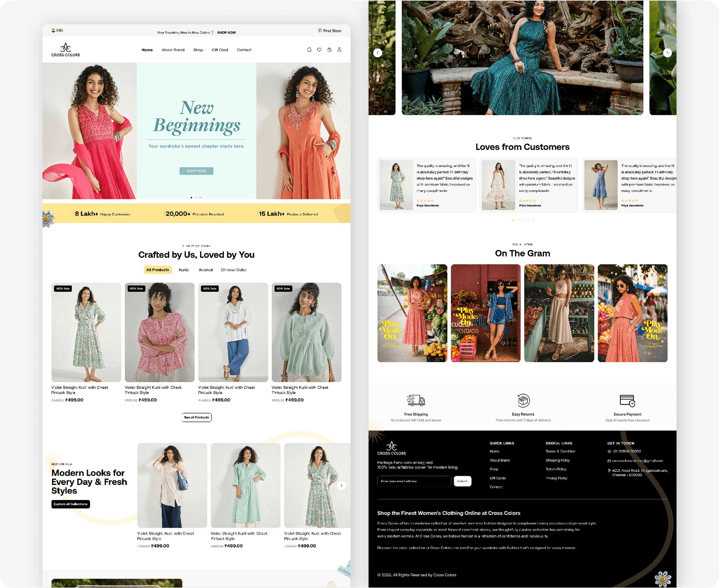The width and height of the screenshot is (719, 588).
Task: Click the Cross Colors logo in header
Action: click(66, 50)
